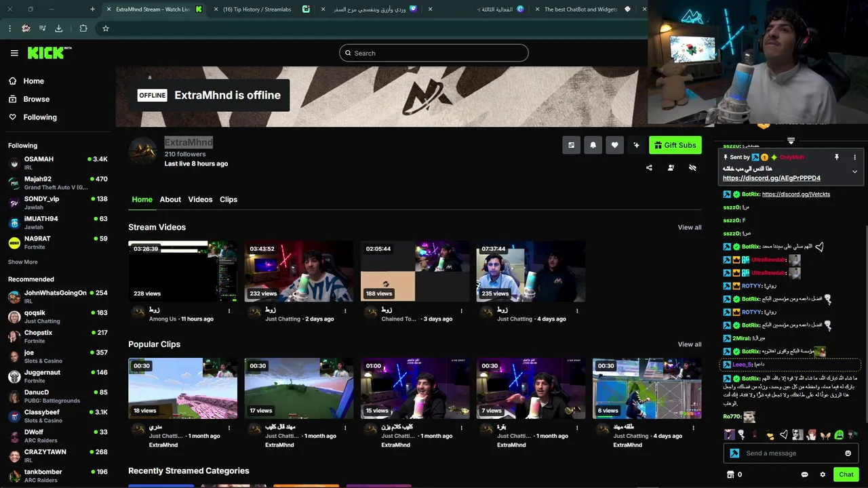Select the Home channel tab
The image size is (868, 488).
142,199
